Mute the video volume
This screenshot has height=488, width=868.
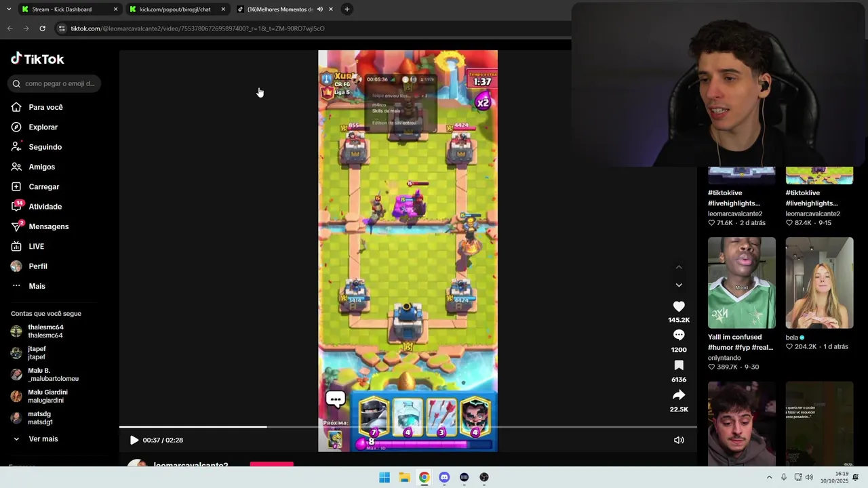point(679,440)
